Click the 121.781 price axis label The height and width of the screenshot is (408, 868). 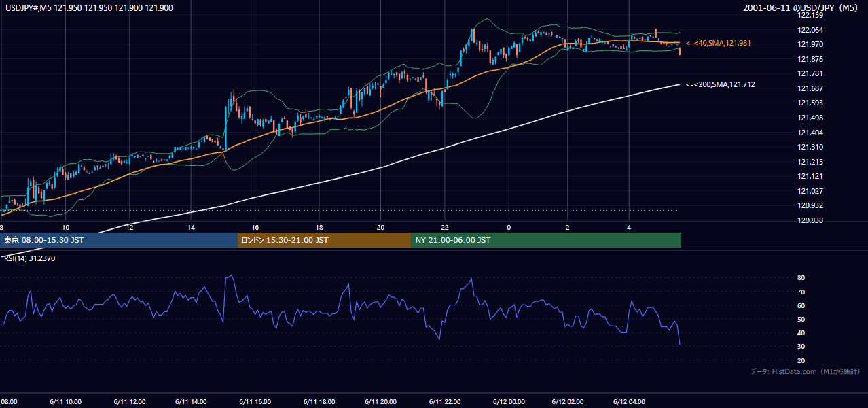click(810, 73)
